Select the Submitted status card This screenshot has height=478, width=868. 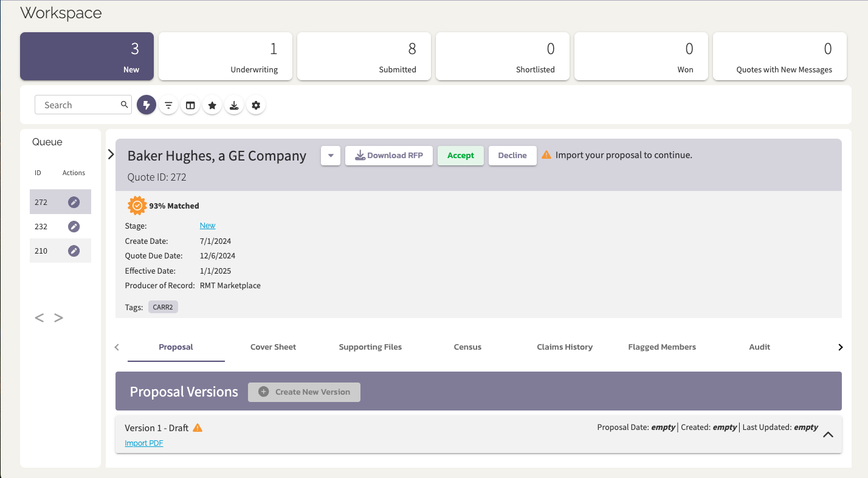pyautogui.click(x=364, y=57)
